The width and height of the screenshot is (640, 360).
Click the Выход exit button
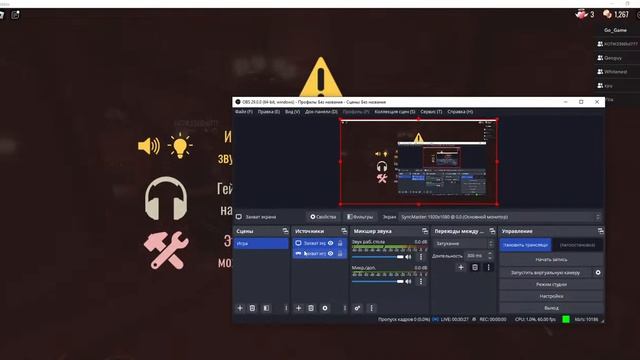click(x=551, y=308)
